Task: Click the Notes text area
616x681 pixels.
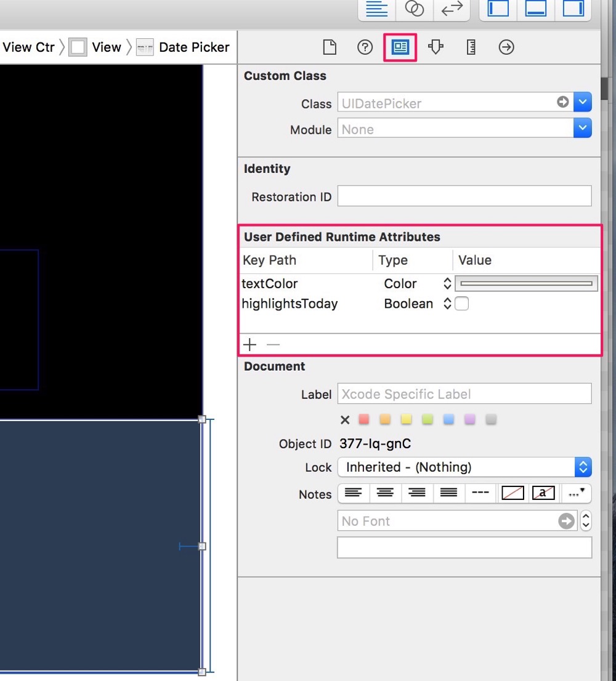Action: 464,547
